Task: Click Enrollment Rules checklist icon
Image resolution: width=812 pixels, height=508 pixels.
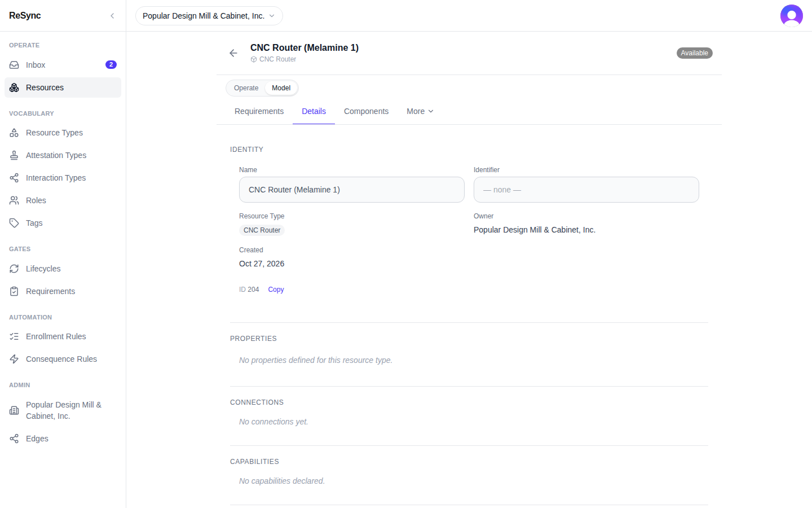Action: tap(14, 336)
